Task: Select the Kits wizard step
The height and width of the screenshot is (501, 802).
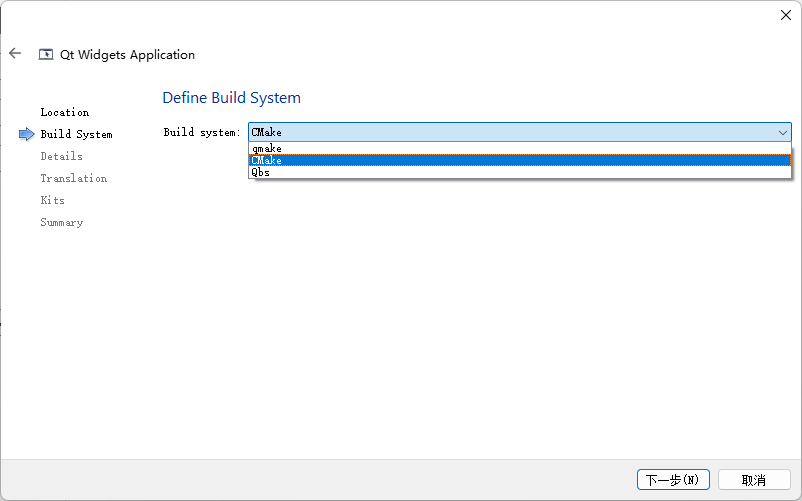Action: pyautogui.click(x=52, y=200)
